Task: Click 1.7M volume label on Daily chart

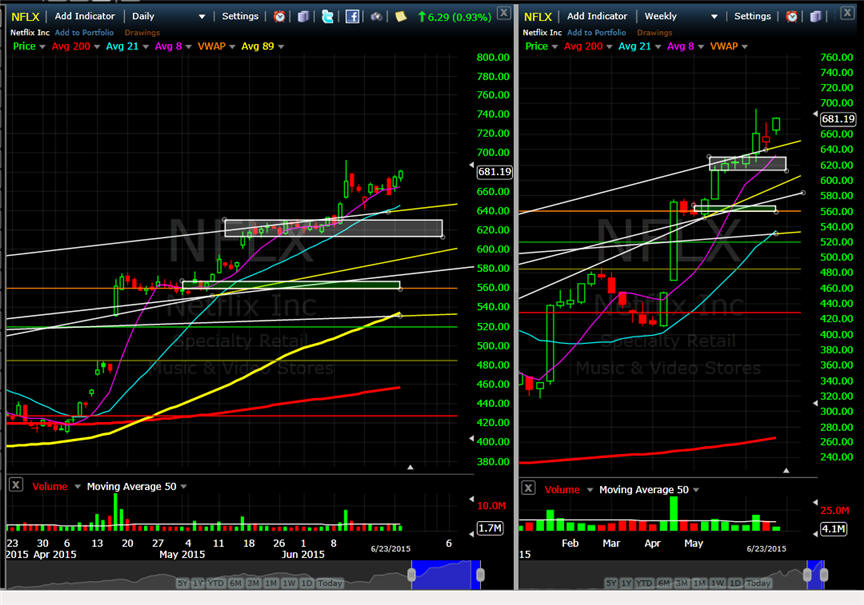Action: [490, 528]
